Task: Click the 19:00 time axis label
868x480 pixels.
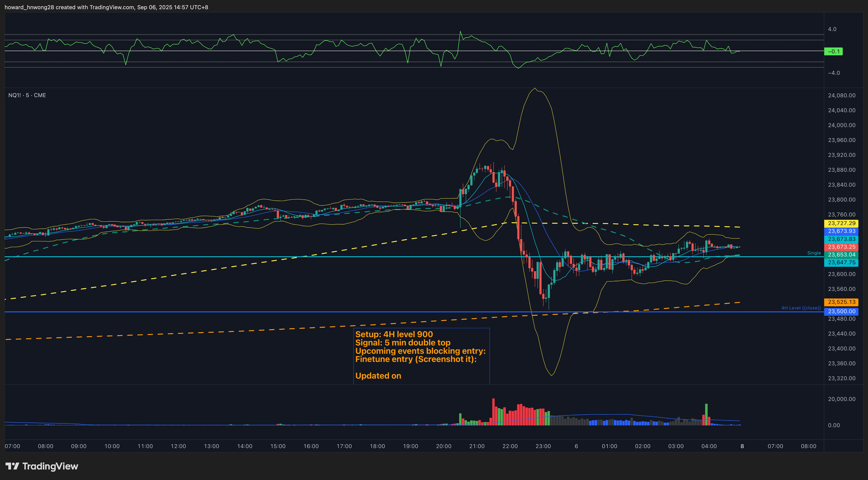Action: tap(410, 446)
